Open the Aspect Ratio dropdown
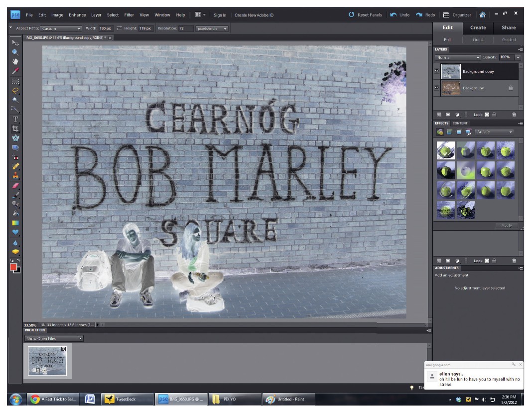The height and width of the screenshot is (414, 532). (61, 29)
